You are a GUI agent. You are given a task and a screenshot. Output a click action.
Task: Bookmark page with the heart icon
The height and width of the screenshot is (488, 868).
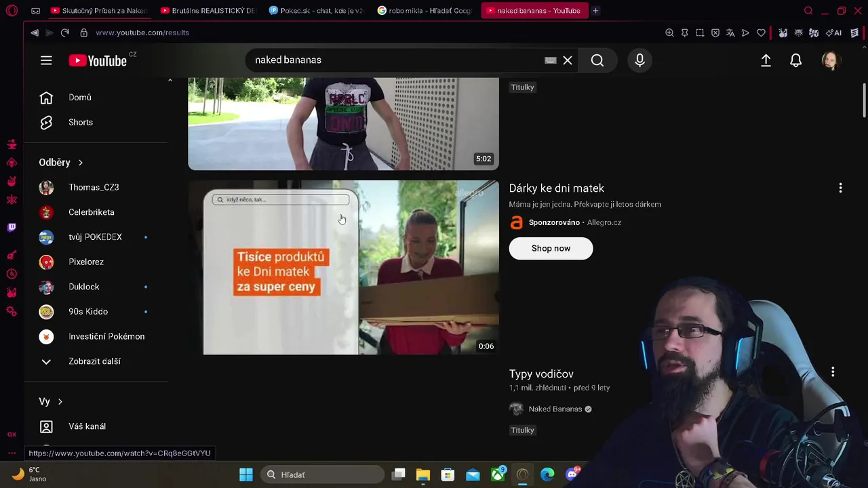pyautogui.click(x=761, y=33)
